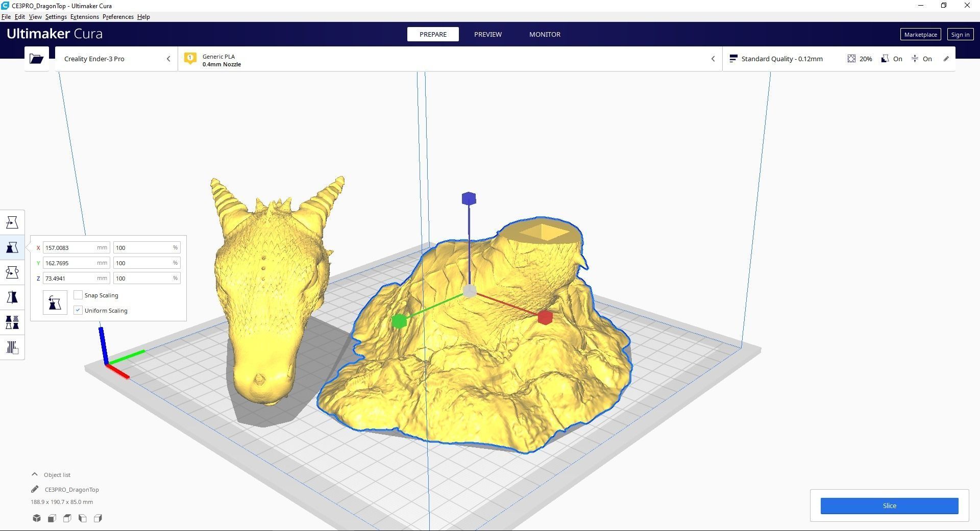The width and height of the screenshot is (980, 531).
Task: Switch to the PREVIEW stage
Action: [x=488, y=34]
